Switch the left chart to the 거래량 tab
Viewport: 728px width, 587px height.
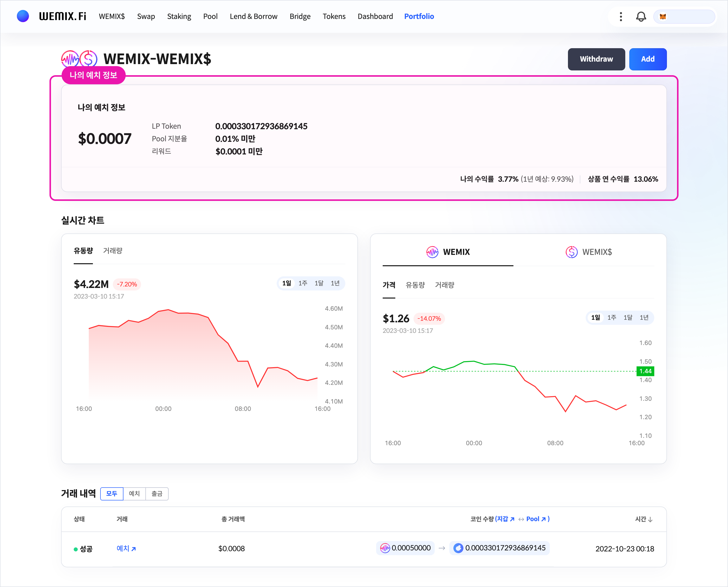tap(113, 251)
